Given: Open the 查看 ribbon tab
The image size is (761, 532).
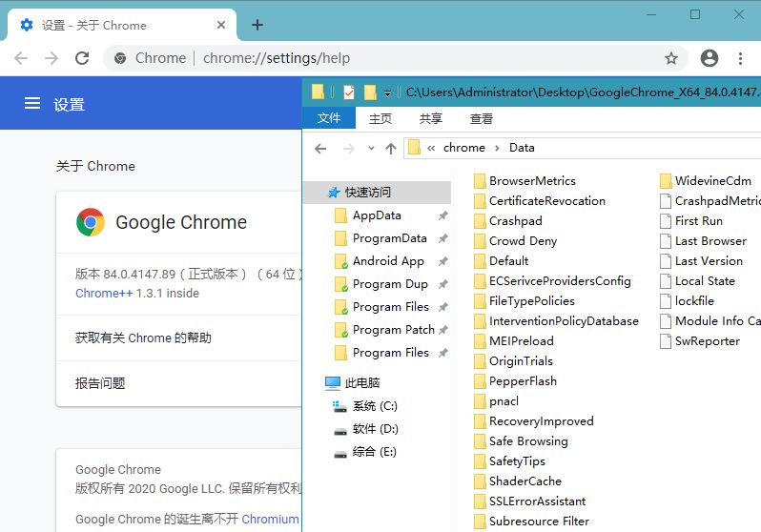Looking at the screenshot, I should pos(481,118).
